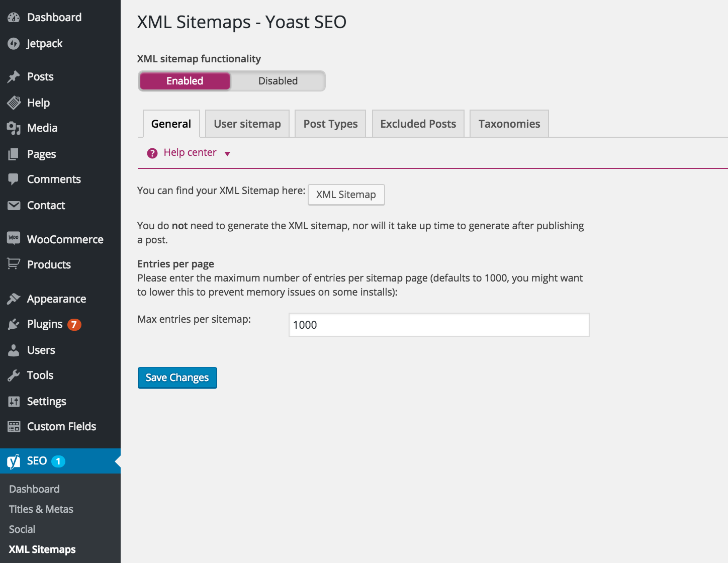Open the Comments menu label
The height and width of the screenshot is (563, 728).
click(54, 179)
